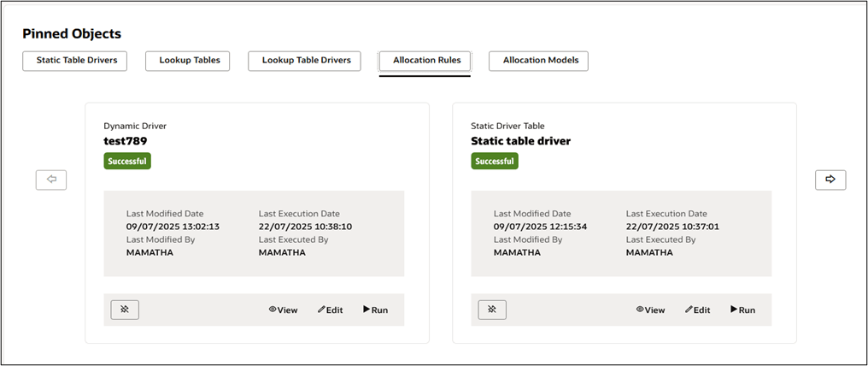Click the date 09/07/2025 12:15:34
Viewport: 868px width, 366px height.
pyautogui.click(x=540, y=227)
